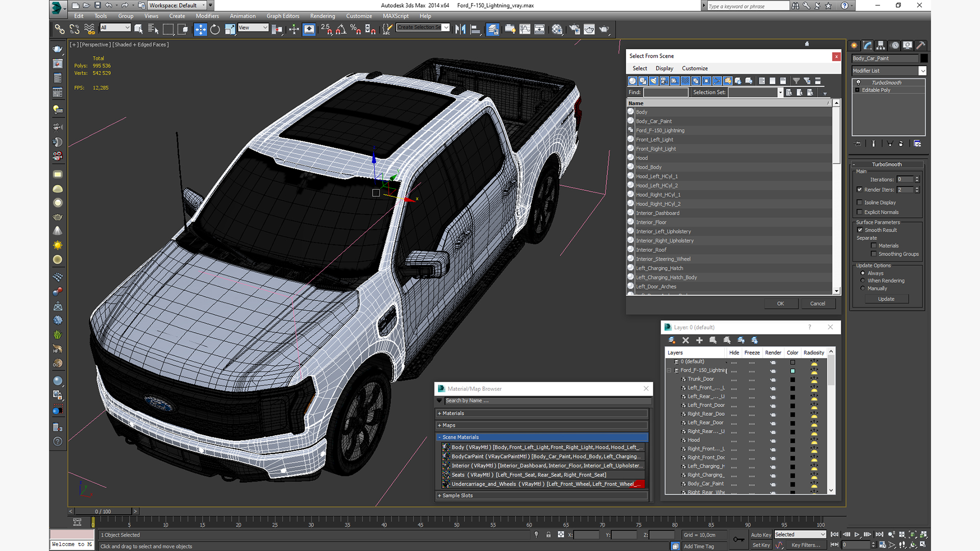Toggle Render Iters checkbox in TurboSmooth
This screenshot has height=551, width=980.
[860, 189]
